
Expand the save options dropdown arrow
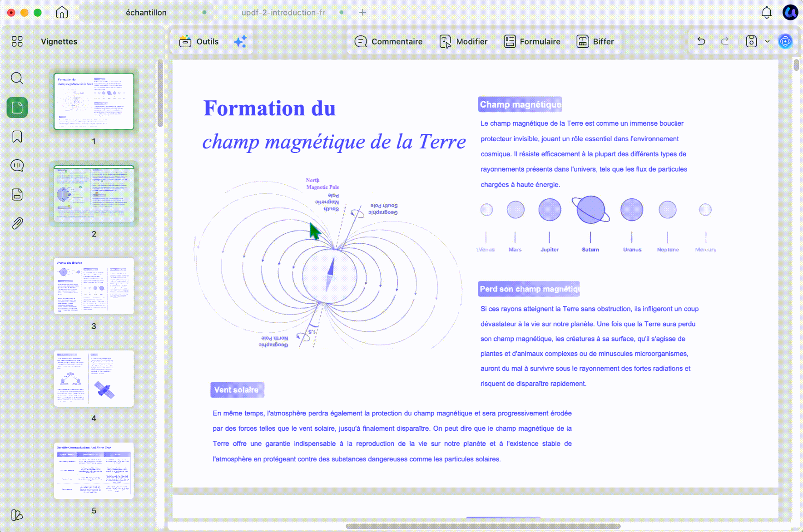(x=767, y=41)
